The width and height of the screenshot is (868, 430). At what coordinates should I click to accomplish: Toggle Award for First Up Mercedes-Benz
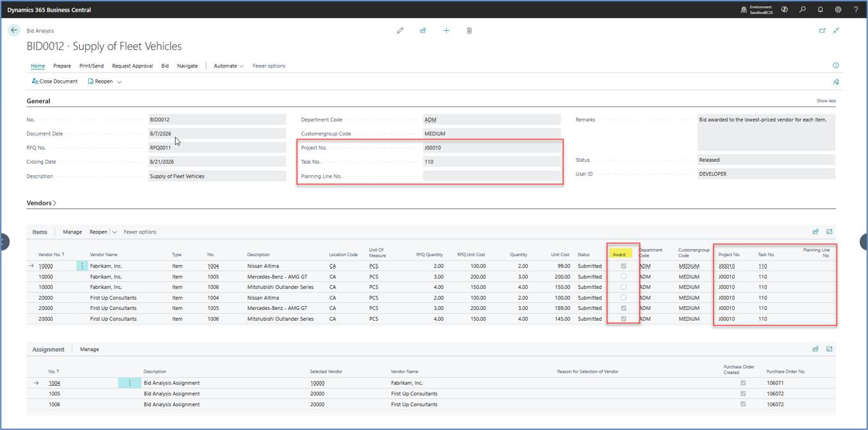[x=623, y=308]
